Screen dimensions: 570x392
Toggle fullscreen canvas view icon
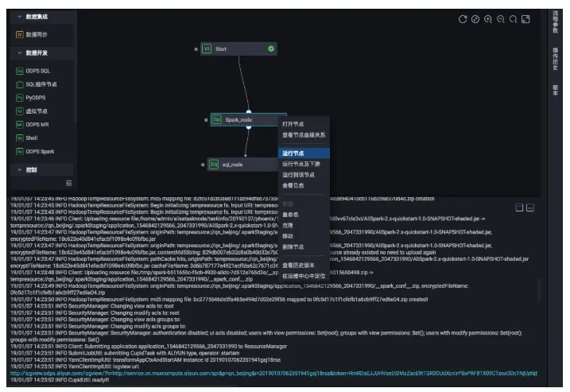[x=525, y=19]
